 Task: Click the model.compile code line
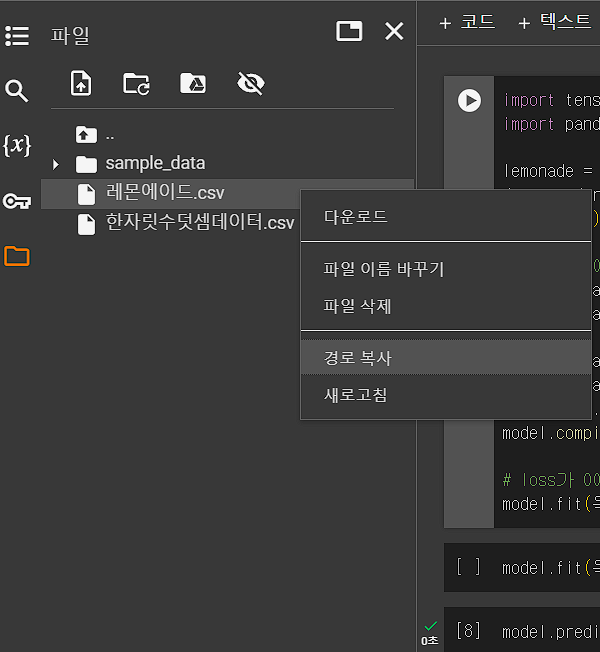551,434
